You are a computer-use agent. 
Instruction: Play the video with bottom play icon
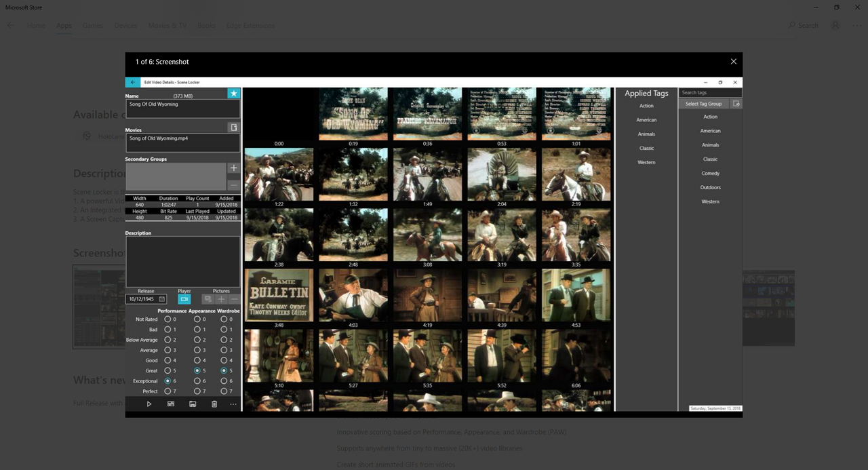click(x=149, y=404)
